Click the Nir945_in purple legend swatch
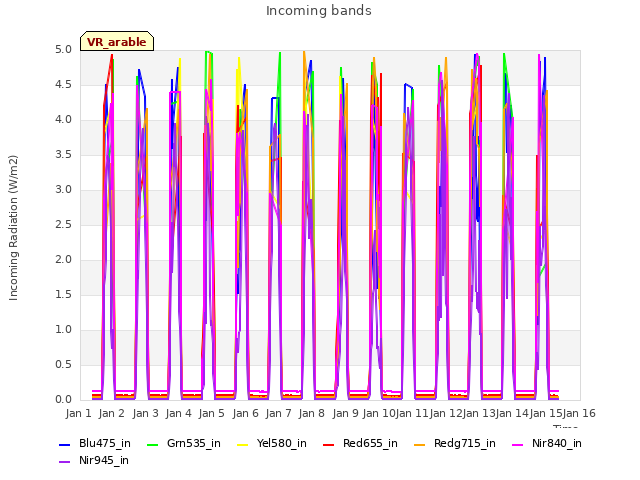 pos(64,462)
